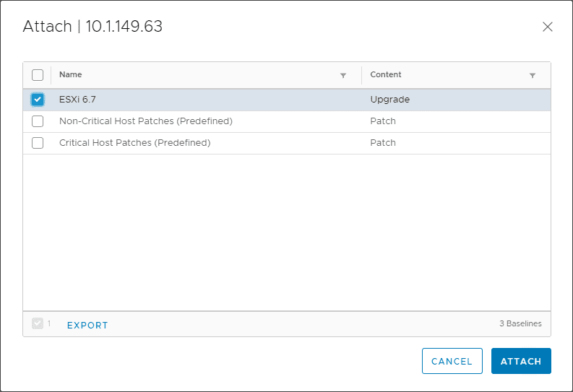Check the Critical Host Patches checkbox

tap(38, 143)
